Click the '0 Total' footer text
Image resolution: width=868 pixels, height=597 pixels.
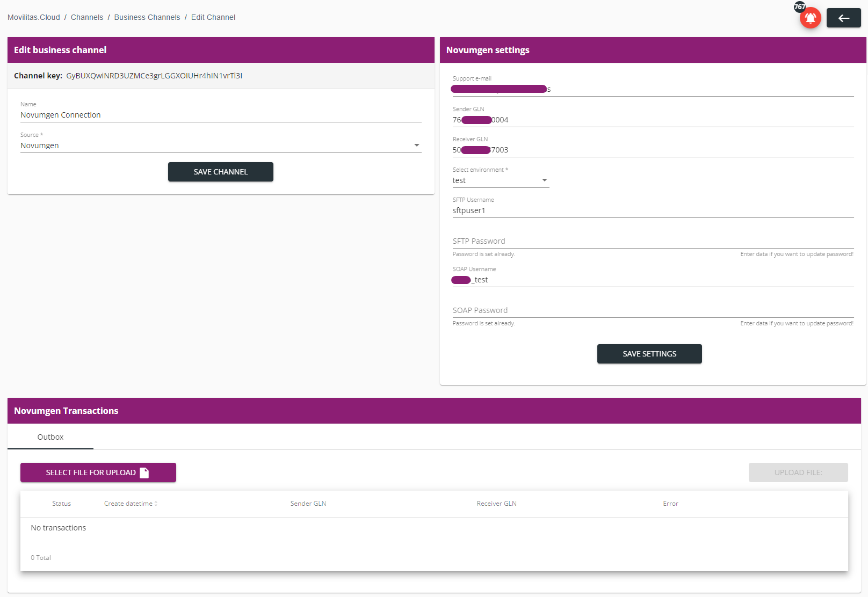pyautogui.click(x=41, y=558)
